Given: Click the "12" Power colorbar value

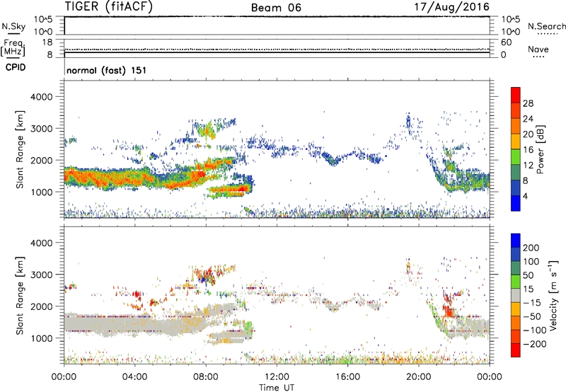Looking at the screenshot, I should 528,166.
